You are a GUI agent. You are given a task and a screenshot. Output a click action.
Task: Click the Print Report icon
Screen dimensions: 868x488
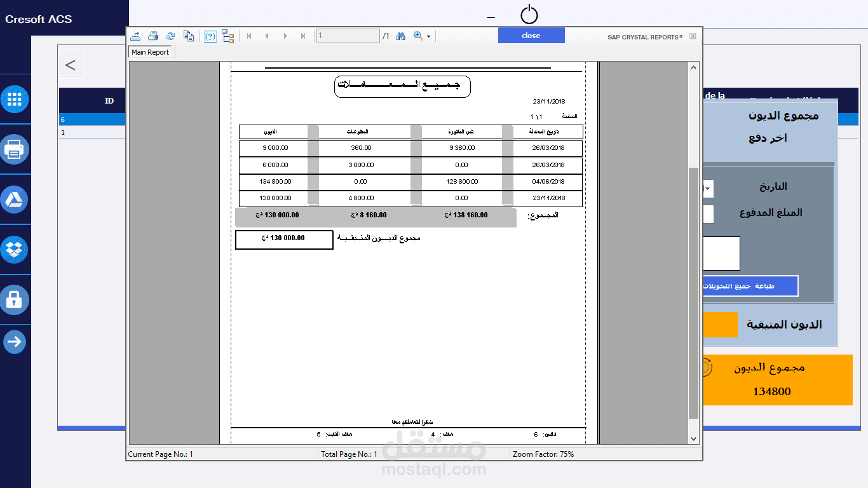[153, 36]
